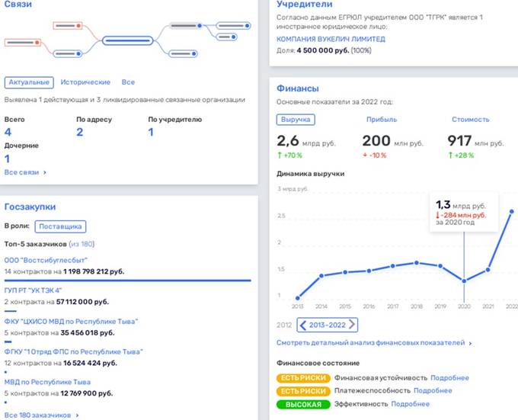This screenshot has width=518, height=420.
Task: Open ФКУ ЦХИСО МВД по Республике Тыва
Action: pos(72,322)
